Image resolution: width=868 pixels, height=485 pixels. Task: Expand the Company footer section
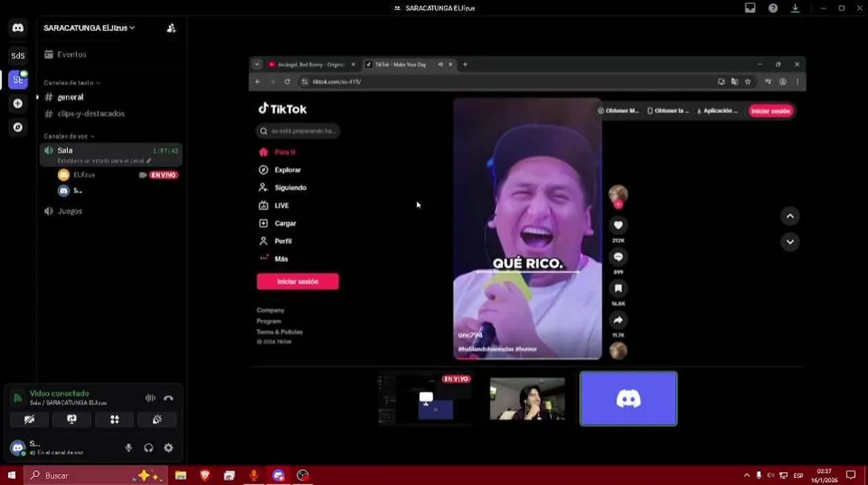coord(271,311)
